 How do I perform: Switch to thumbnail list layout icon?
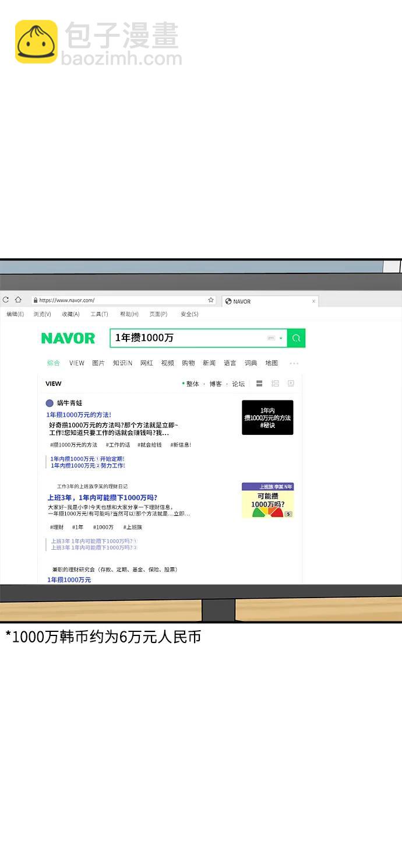pyautogui.click(x=275, y=384)
